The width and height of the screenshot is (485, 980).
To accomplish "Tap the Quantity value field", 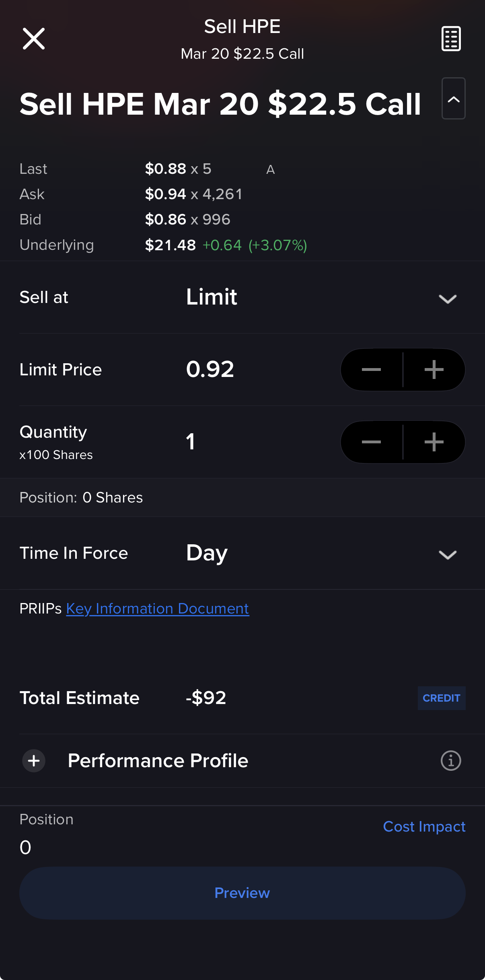I will [x=191, y=442].
